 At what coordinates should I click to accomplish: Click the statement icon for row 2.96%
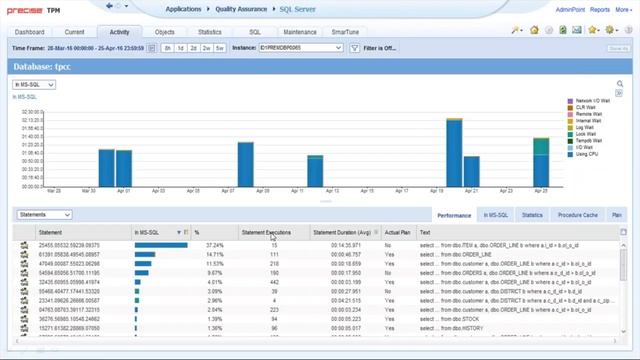[24, 300]
